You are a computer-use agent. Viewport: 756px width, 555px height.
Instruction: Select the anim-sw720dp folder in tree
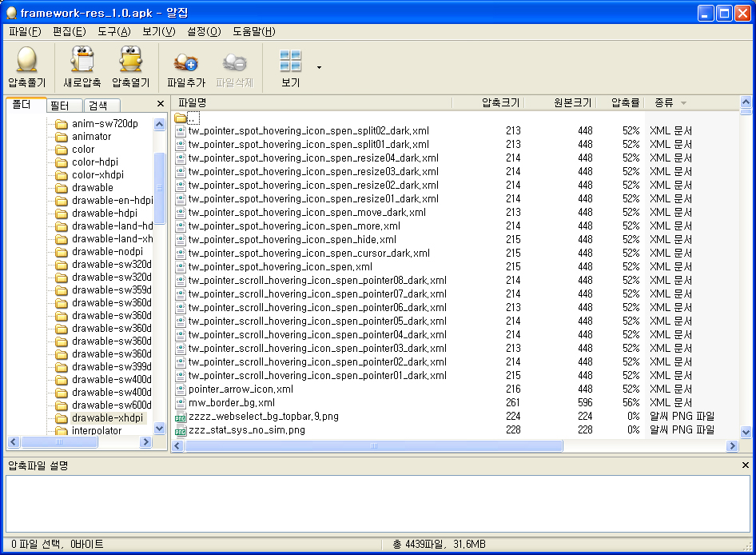(x=104, y=124)
